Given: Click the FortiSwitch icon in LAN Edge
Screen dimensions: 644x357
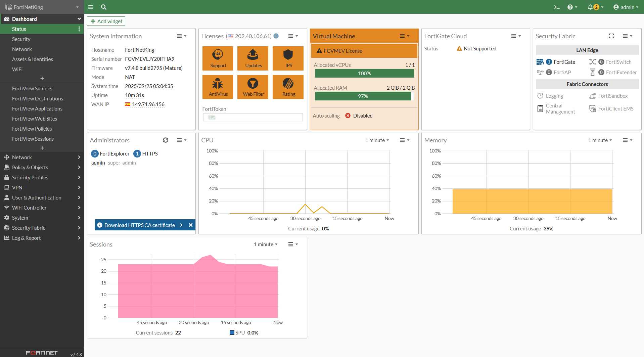Looking at the screenshot, I should 593,62.
